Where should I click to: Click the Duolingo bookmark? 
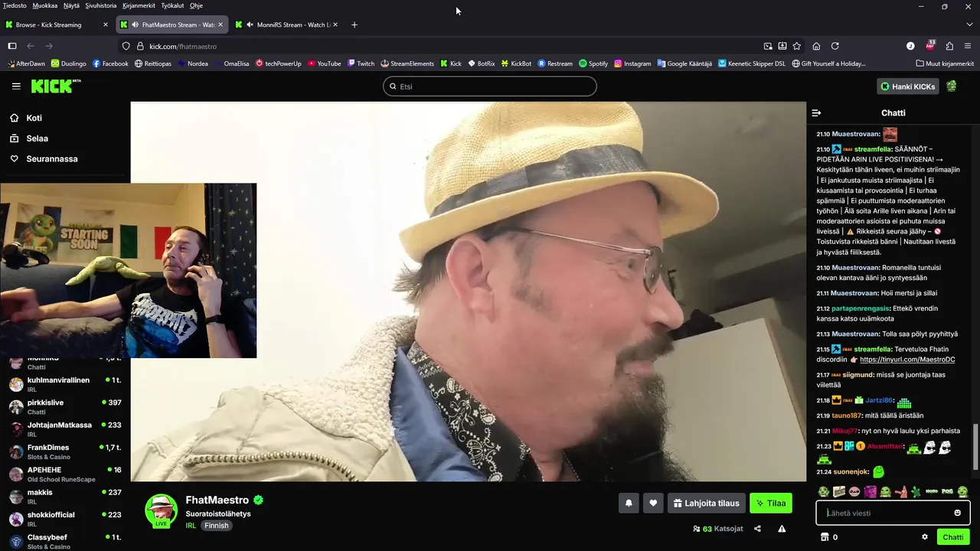pos(68,64)
